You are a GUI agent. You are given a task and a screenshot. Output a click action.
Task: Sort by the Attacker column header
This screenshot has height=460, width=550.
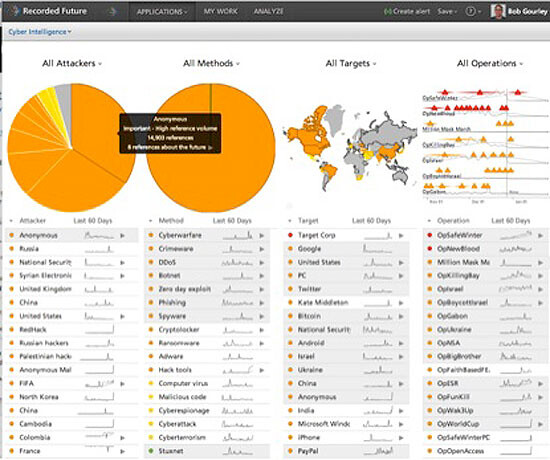pyautogui.click(x=32, y=221)
